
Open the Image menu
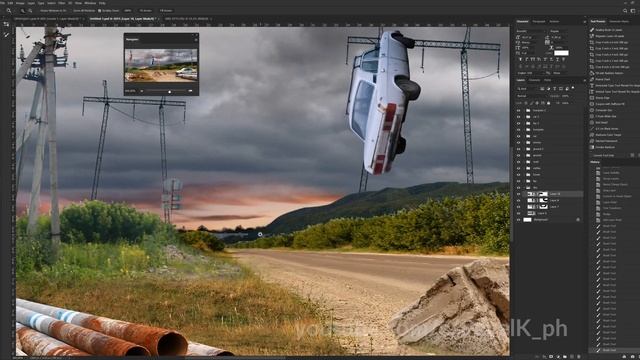pyautogui.click(x=20, y=3)
